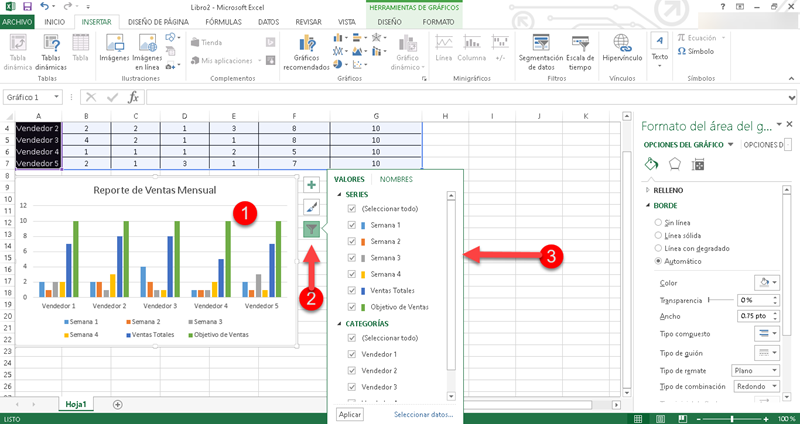
Task: Insert a Línea sparkline
Action: [444, 49]
